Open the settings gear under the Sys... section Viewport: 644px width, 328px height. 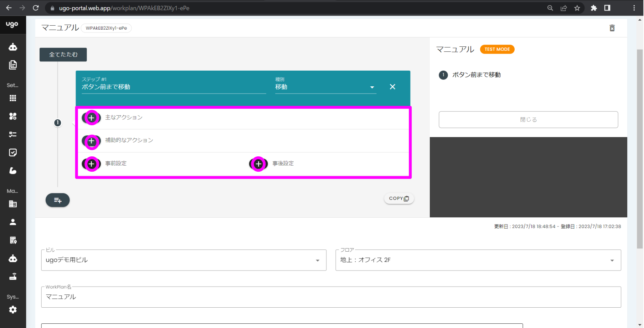(x=13, y=309)
